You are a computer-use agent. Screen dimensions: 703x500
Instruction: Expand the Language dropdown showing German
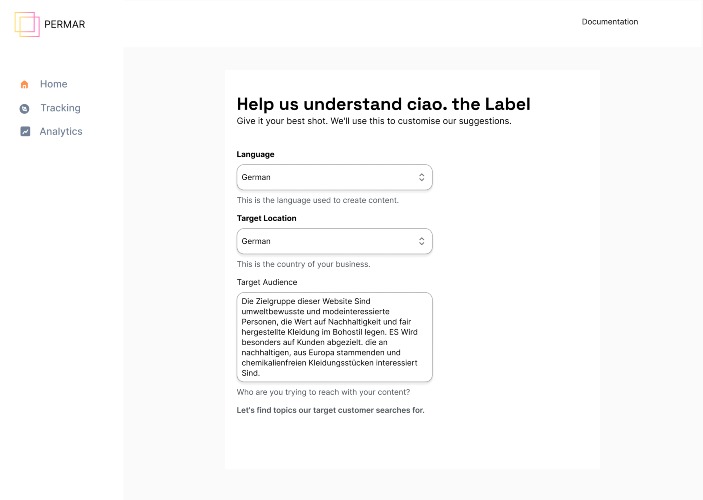pos(334,177)
